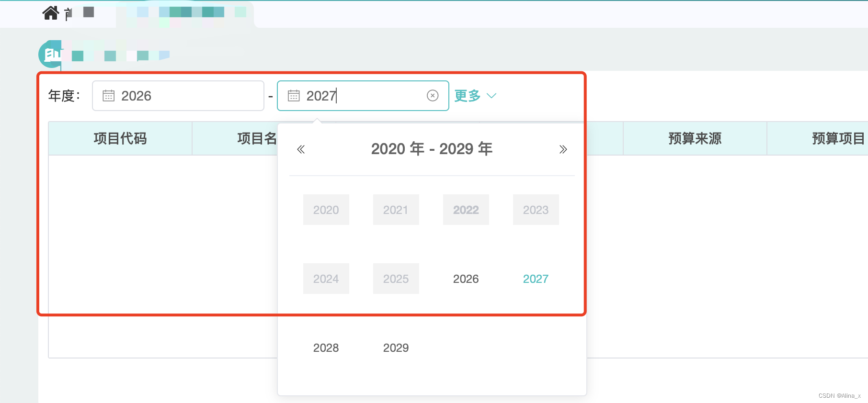Click the disabled year 2024
The image size is (868, 403).
pos(326,279)
